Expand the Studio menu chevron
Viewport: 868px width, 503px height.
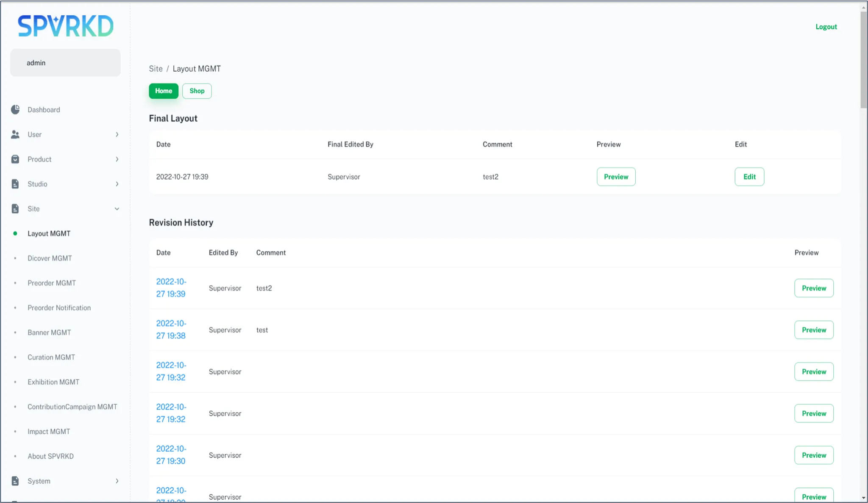[117, 184]
